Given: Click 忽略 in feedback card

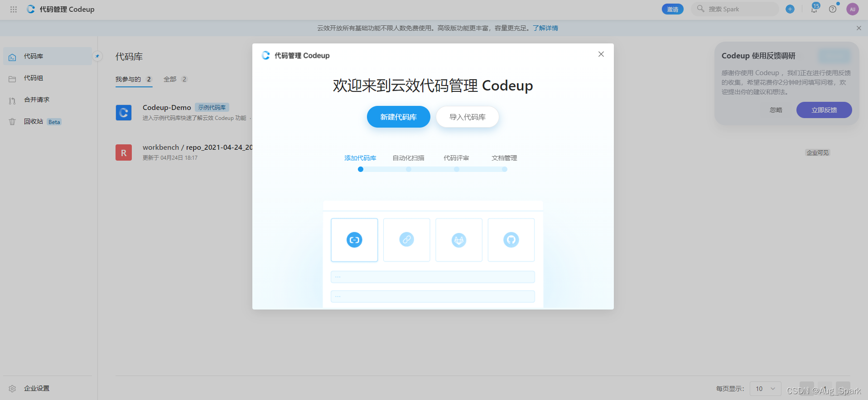Looking at the screenshot, I should (776, 110).
